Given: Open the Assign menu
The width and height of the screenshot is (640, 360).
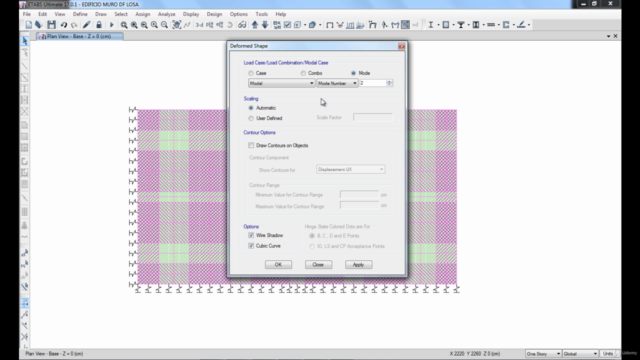Looking at the screenshot, I should [x=142, y=14].
